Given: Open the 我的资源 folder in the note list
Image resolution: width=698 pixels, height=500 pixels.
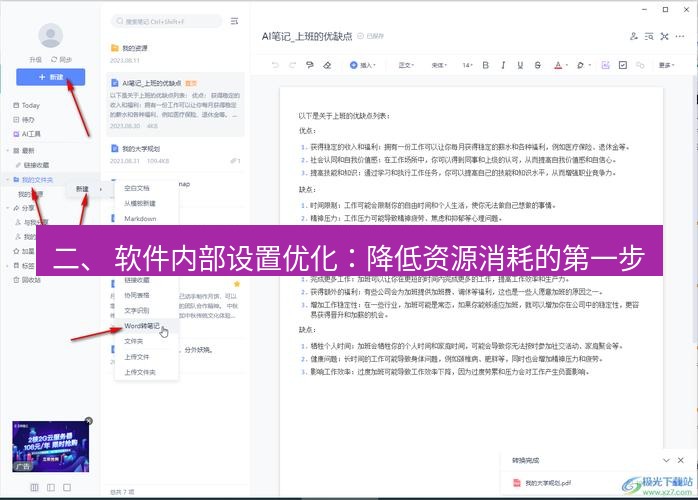Looking at the screenshot, I should 175,53.
